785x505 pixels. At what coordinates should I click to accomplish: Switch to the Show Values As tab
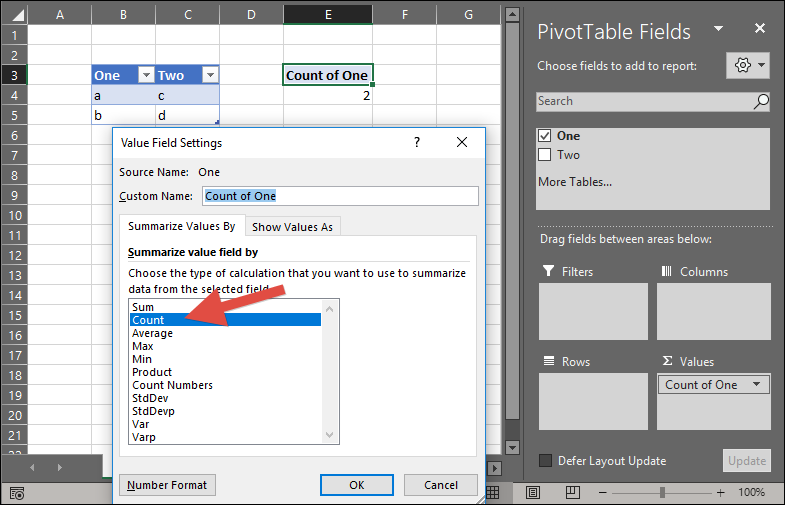coord(292,227)
